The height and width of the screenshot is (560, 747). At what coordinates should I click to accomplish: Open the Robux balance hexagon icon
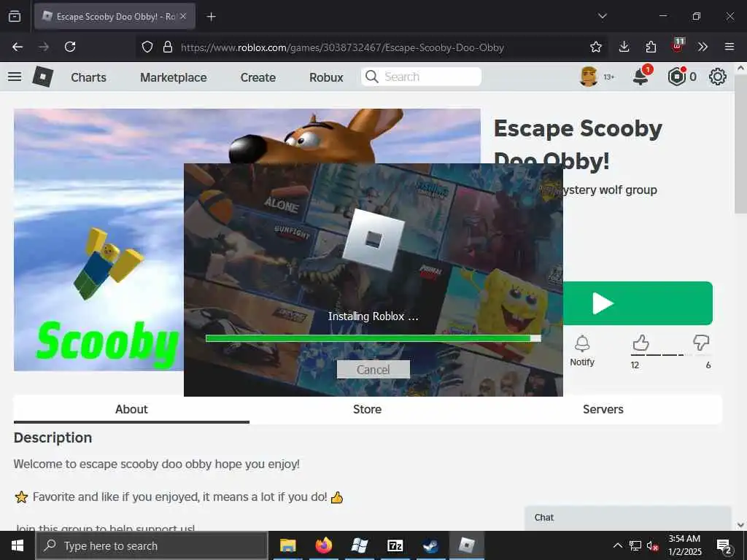676,77
